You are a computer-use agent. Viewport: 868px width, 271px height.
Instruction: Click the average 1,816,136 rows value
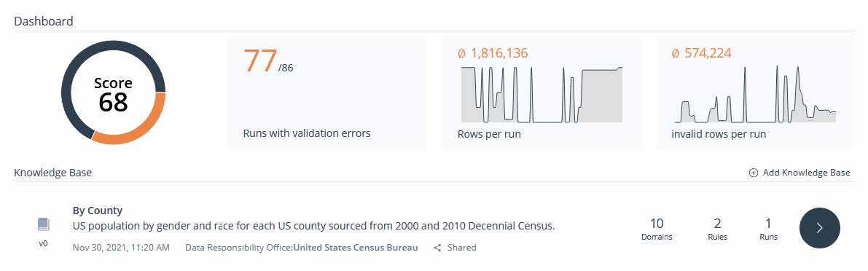[x=493, y=53]
